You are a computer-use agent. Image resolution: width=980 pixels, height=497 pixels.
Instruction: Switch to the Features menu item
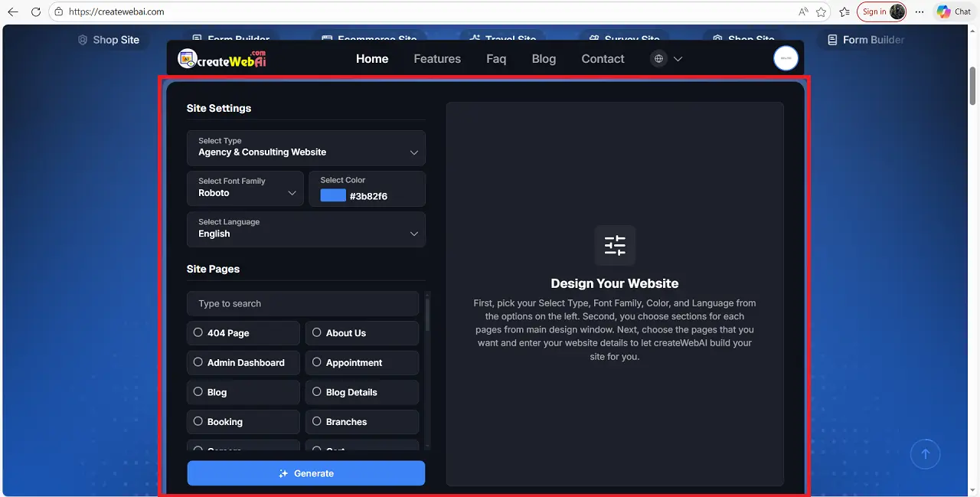tap(437, 58)
